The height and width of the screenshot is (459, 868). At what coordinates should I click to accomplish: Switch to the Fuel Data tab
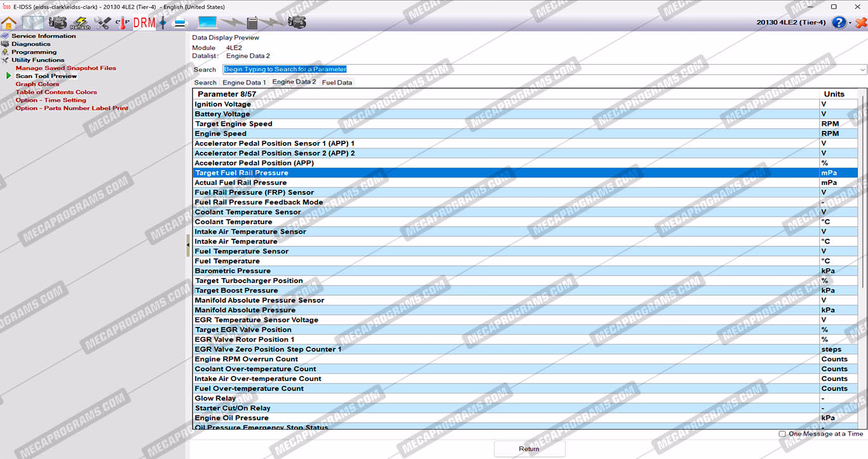click(x=337, y=83)
